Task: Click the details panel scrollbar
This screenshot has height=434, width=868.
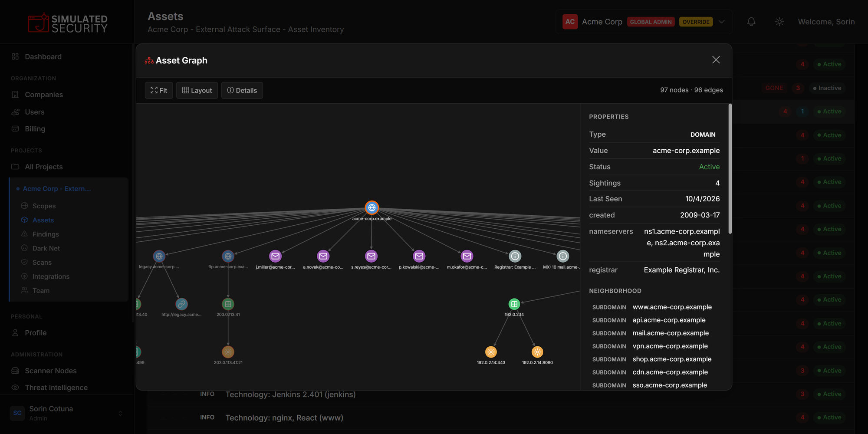Action: (730, 169)
